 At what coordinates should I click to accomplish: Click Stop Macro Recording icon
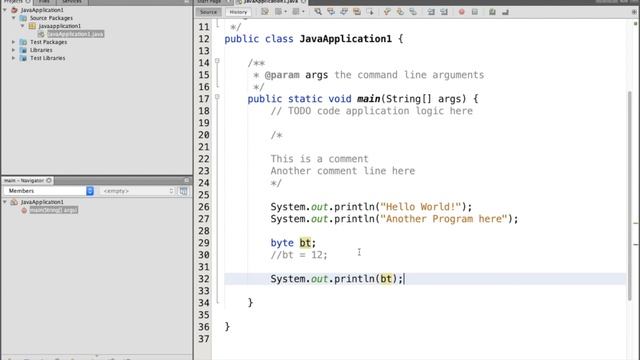point(475,12)
